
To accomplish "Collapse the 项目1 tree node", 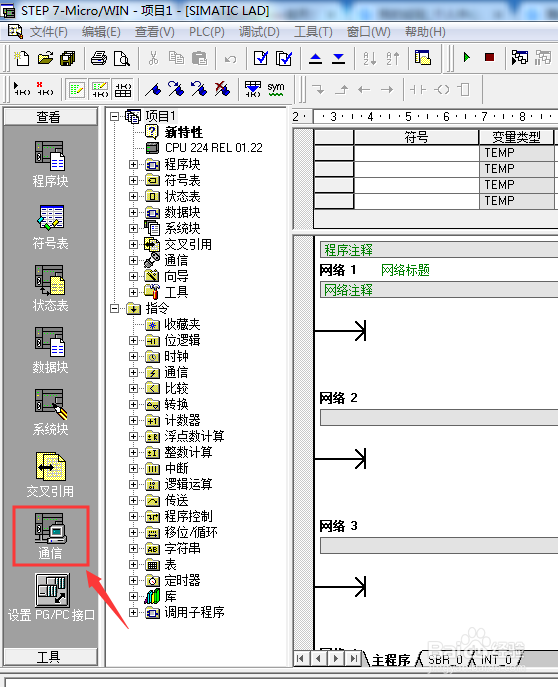I will click(114, 116).
